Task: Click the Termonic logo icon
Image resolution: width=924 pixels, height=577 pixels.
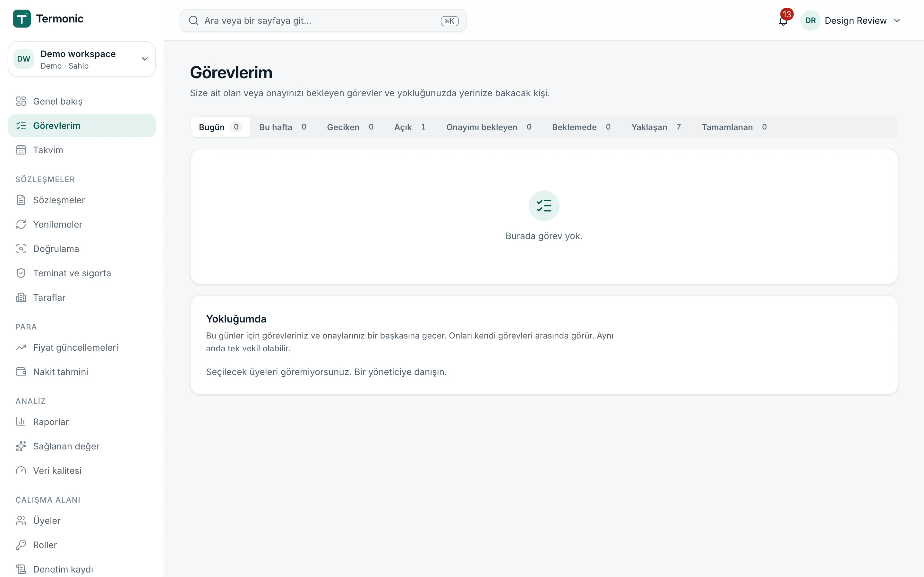Action: (x=22, y=19)
